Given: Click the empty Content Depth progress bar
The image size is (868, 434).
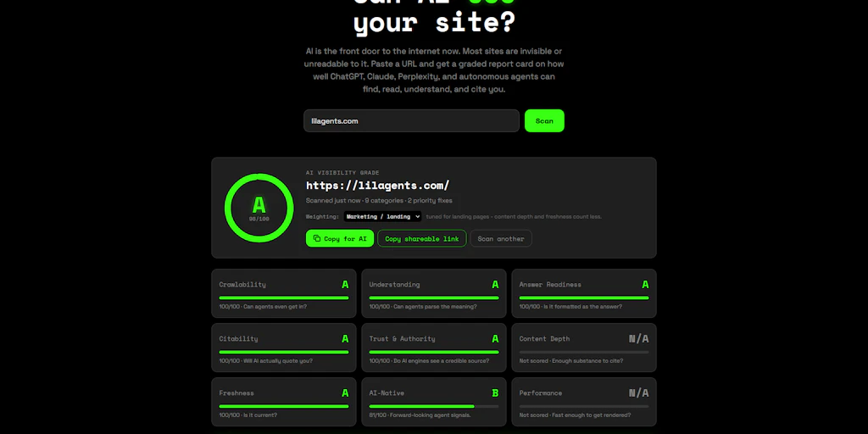Looking at the screenshot, I should pyautogui.click(x=584, y=352).
